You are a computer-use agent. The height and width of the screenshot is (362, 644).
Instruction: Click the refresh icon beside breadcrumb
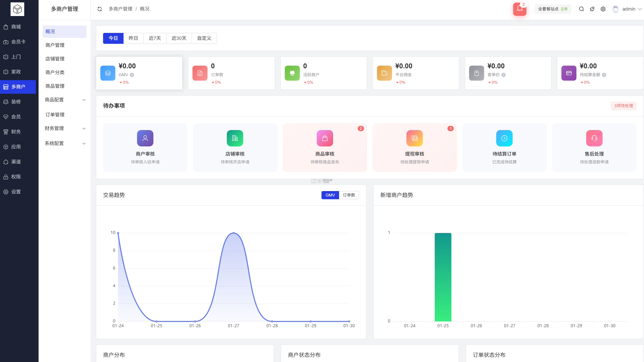[x=100, y=9]
